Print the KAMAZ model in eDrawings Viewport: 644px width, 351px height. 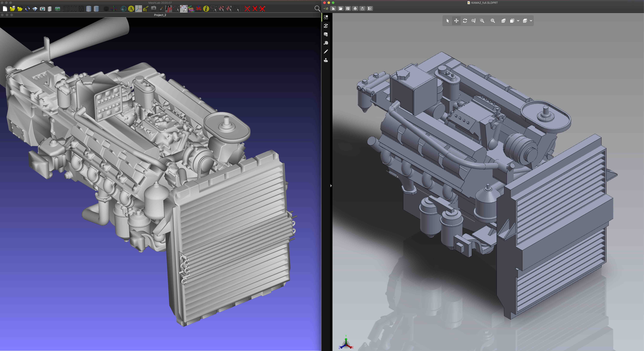[355, 8]
